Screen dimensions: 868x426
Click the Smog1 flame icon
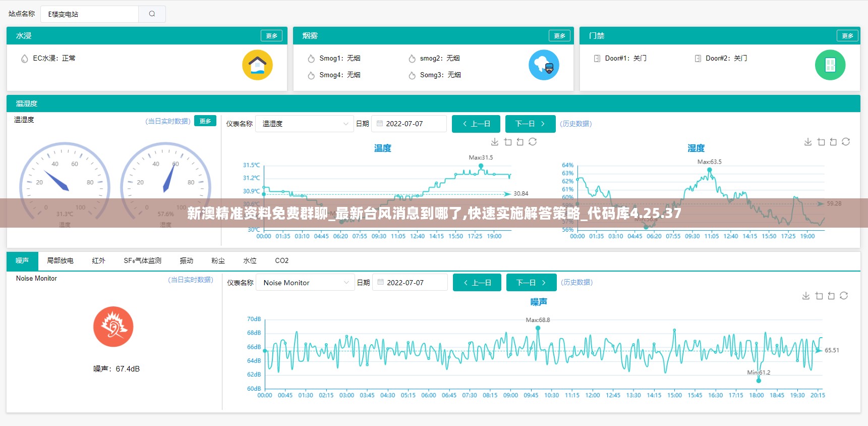(x=311, y=59)
